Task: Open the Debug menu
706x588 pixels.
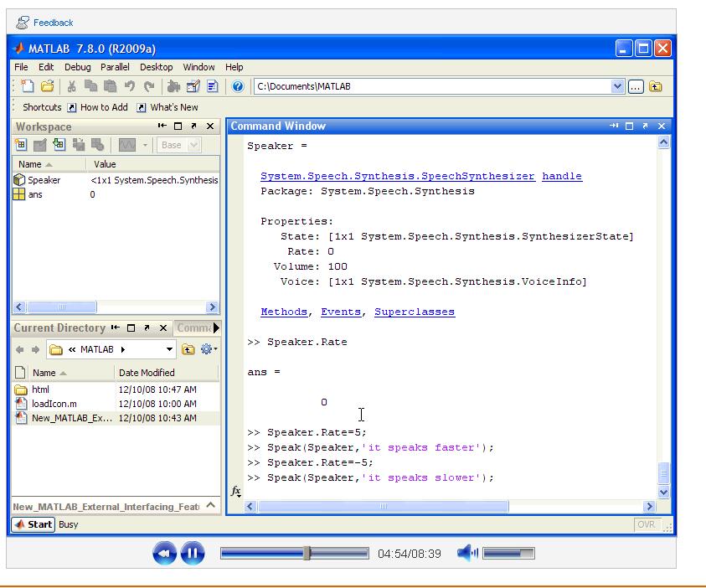Action: coord(77,67)
